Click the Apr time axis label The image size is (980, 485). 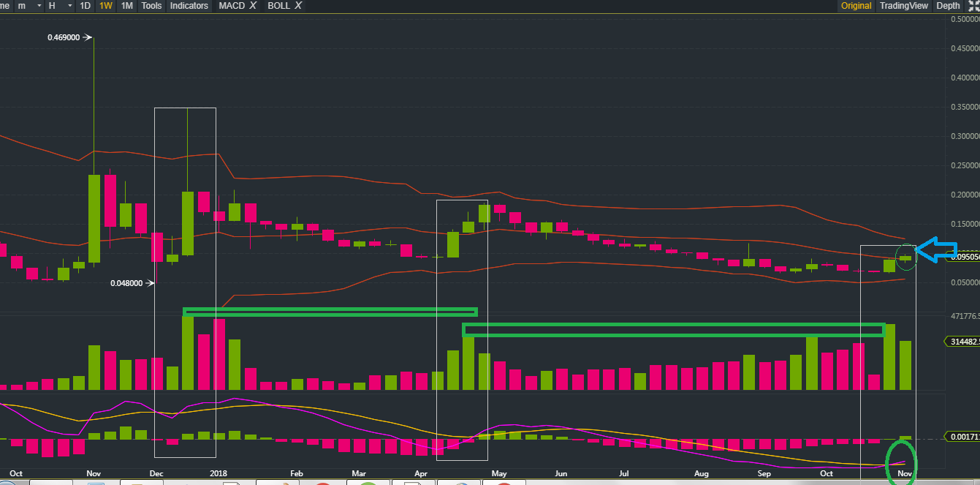click(x=422, y=473)
